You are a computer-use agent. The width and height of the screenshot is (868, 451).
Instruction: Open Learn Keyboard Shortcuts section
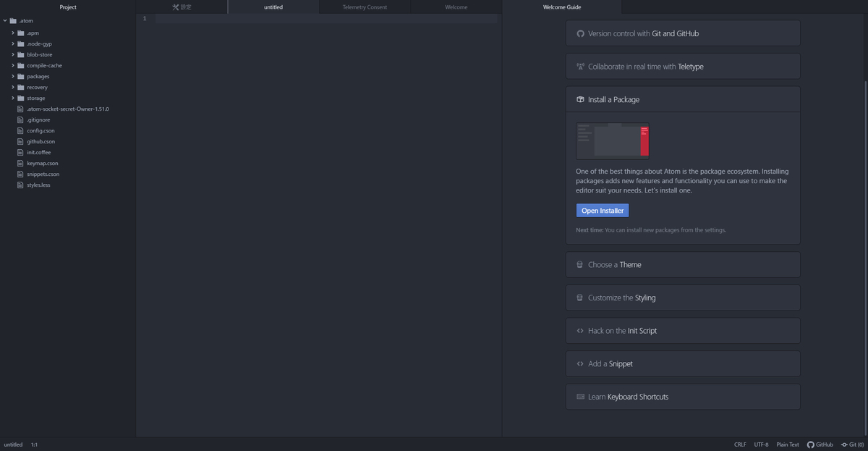click(x=683, y=397)
